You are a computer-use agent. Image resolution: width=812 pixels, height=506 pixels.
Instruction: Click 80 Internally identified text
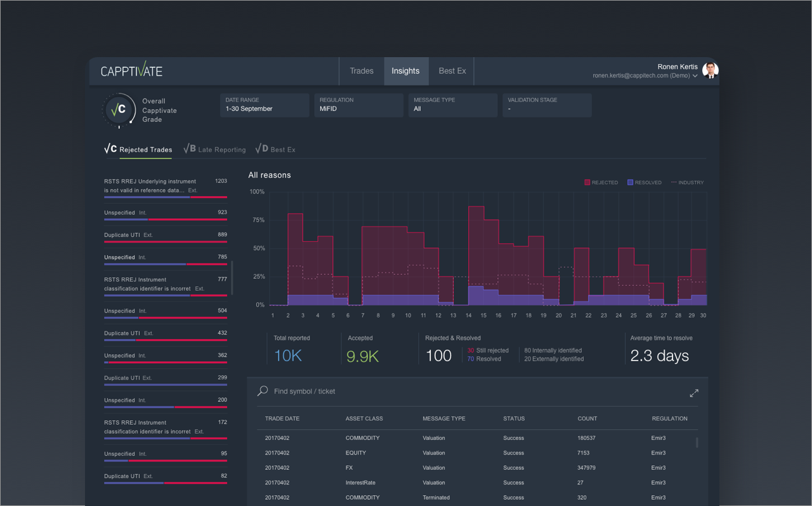coord(553,350)
